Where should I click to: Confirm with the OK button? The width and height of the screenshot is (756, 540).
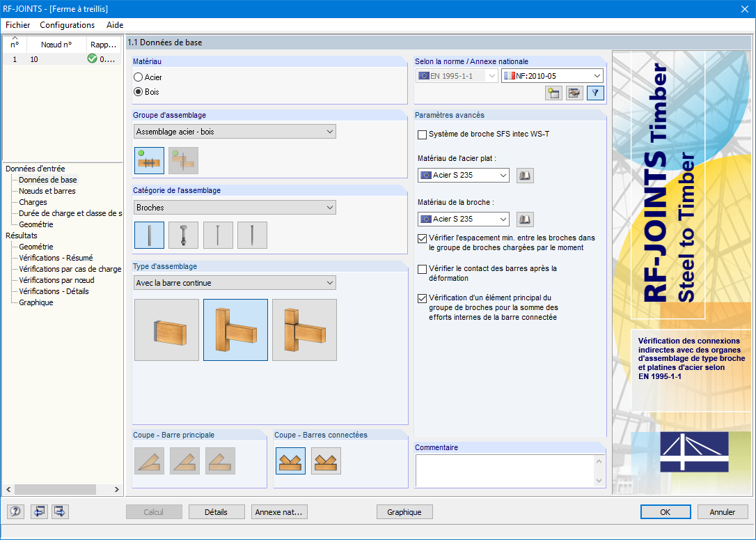click(x=666, y=512)
